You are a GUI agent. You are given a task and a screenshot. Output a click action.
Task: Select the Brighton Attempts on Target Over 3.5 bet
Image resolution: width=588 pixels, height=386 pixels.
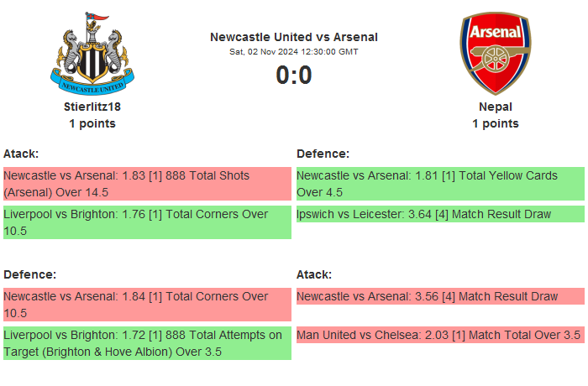click(147, 343)
